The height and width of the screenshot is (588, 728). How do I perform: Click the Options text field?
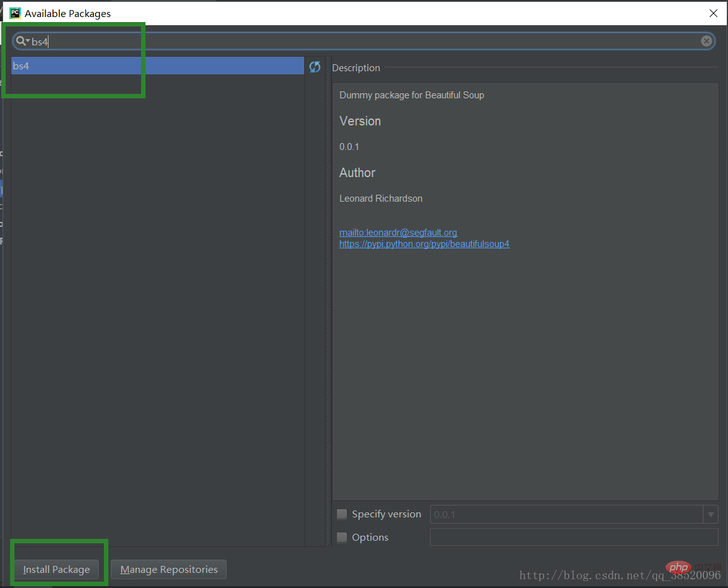click(574, 537)
